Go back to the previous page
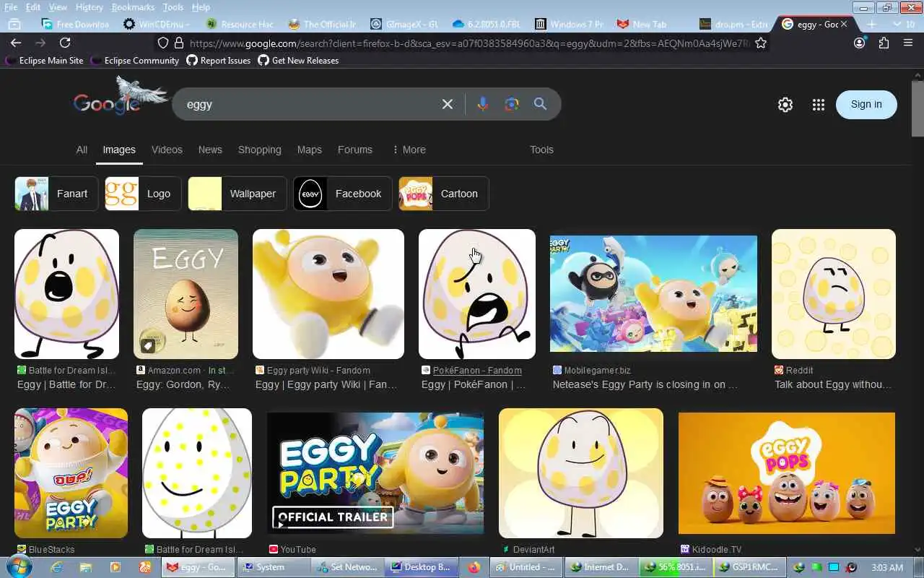 coord(16,43)
